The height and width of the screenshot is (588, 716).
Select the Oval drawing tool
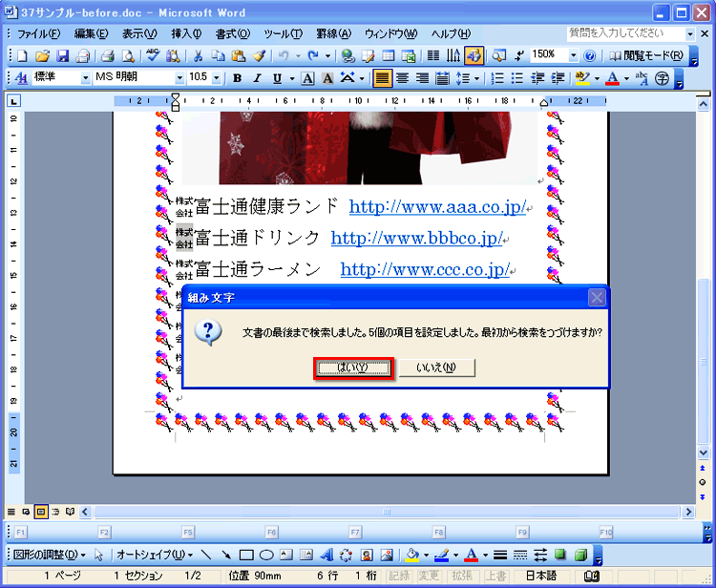(x=266, y=556)
